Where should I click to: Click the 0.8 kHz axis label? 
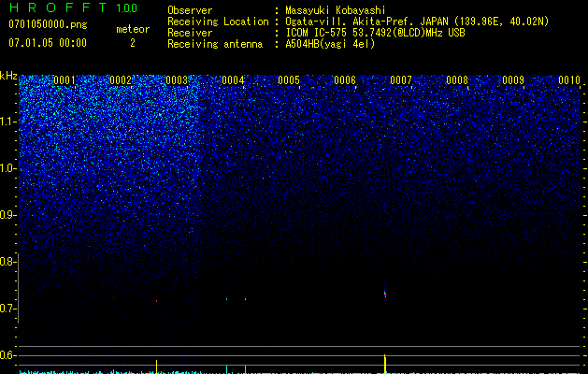click(7, 262)
